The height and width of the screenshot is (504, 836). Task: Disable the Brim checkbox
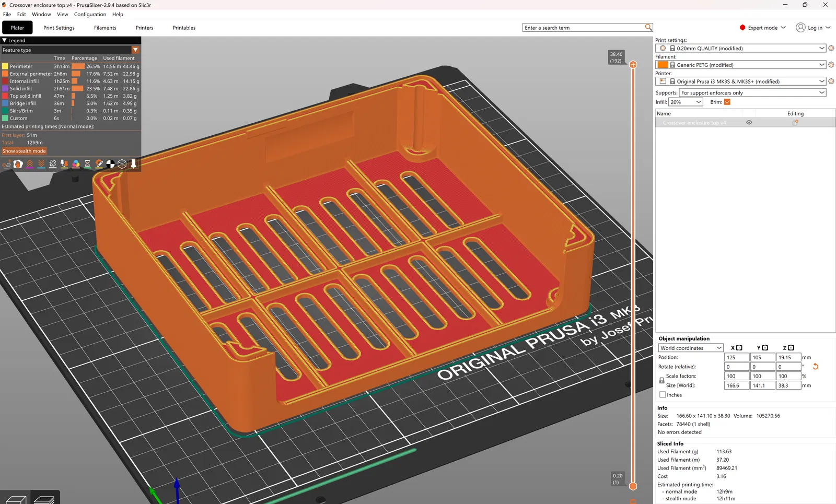point(727,102)
